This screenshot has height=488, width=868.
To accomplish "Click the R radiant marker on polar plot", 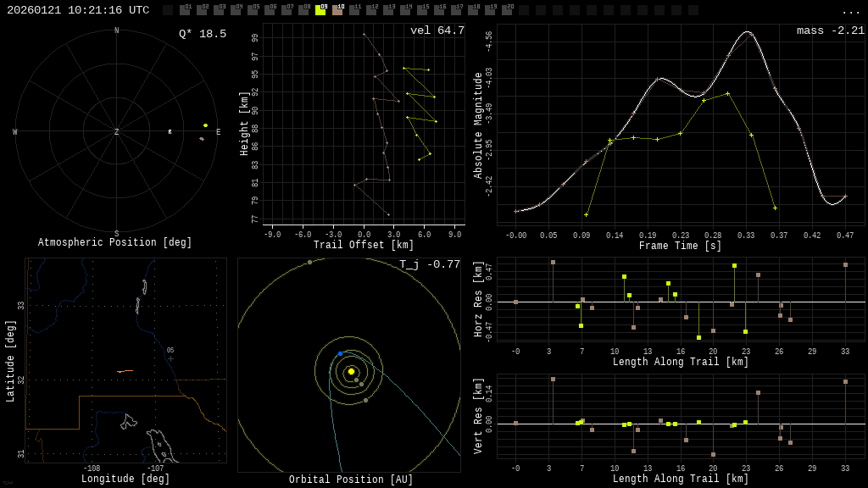I will 170,132.
